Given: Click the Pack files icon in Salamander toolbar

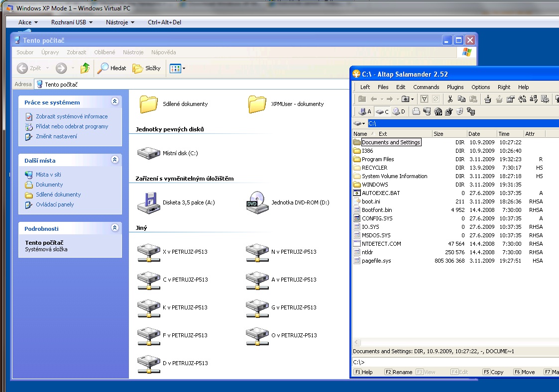Looking at the screenshot, I should (x=488, y=99).
